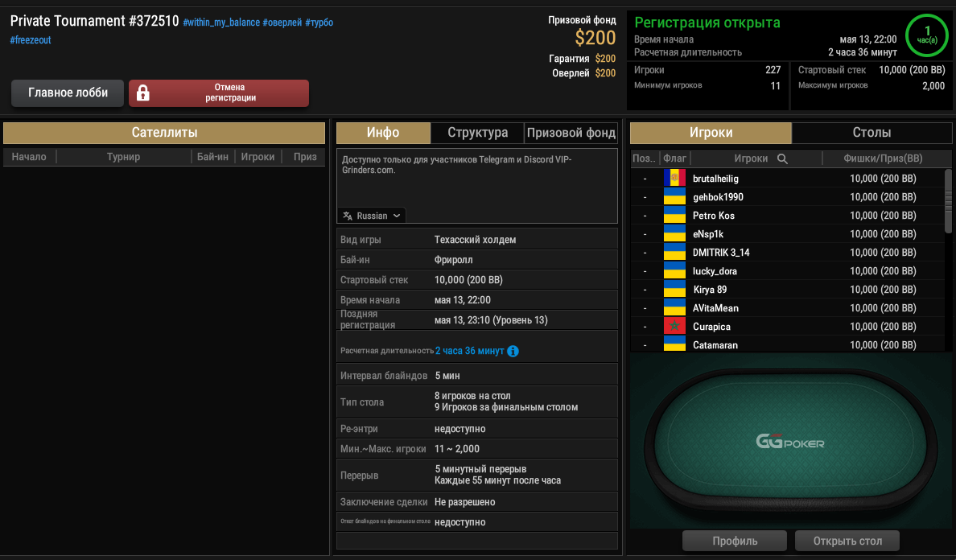
Task: Click the players list scrollbar
Action: pos(948,201)
